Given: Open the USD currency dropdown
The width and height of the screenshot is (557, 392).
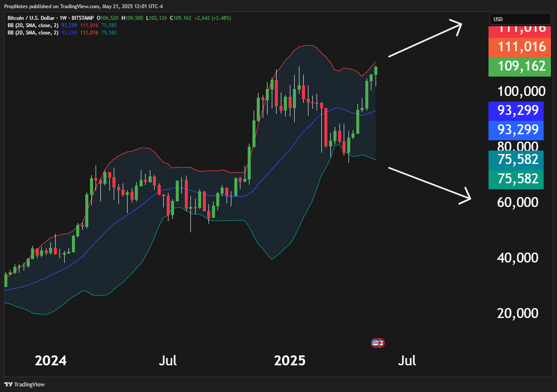Looking at the screenshot, I should (x=520, y=19).
